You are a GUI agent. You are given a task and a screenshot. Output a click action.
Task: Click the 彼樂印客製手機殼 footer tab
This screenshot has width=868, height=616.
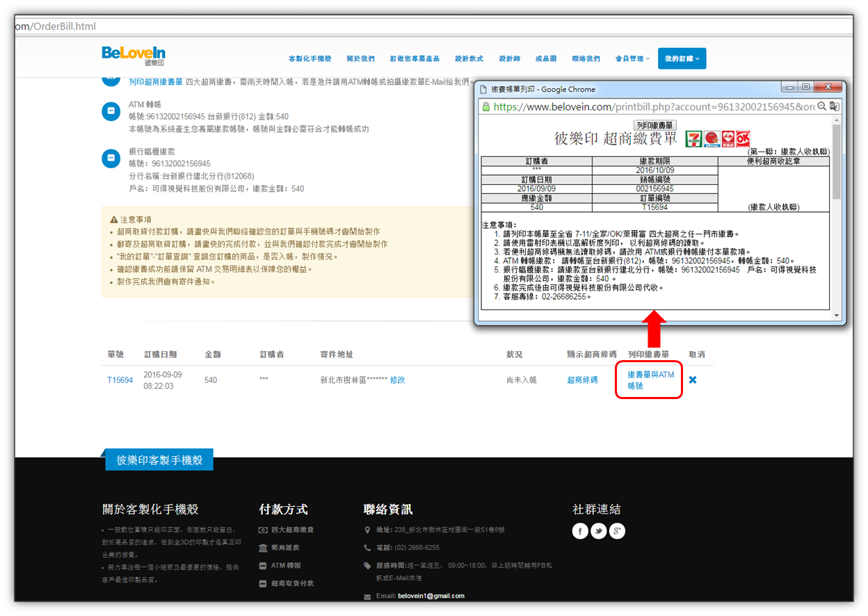click(x=159, y=460)
